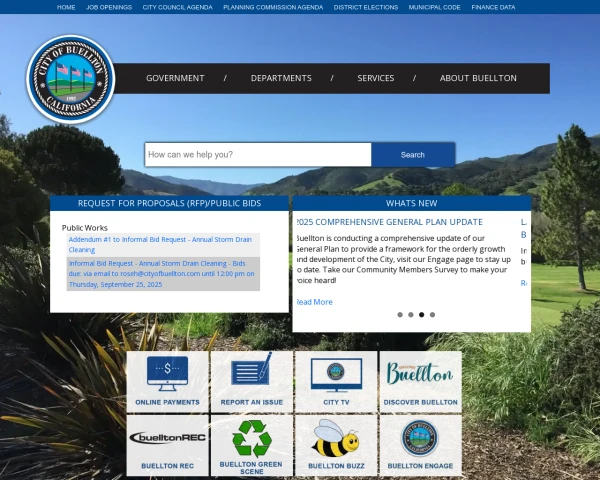Open the Government main menu

tap(175, 78)
